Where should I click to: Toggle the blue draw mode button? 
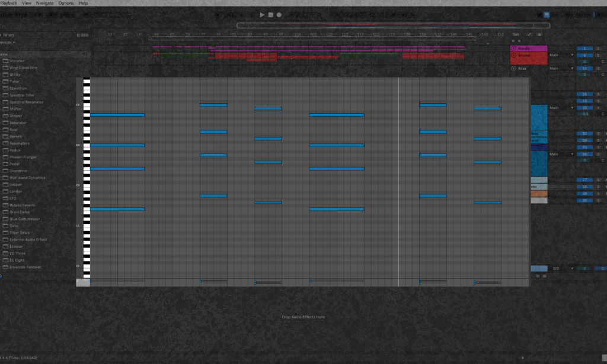pos(547,15)
